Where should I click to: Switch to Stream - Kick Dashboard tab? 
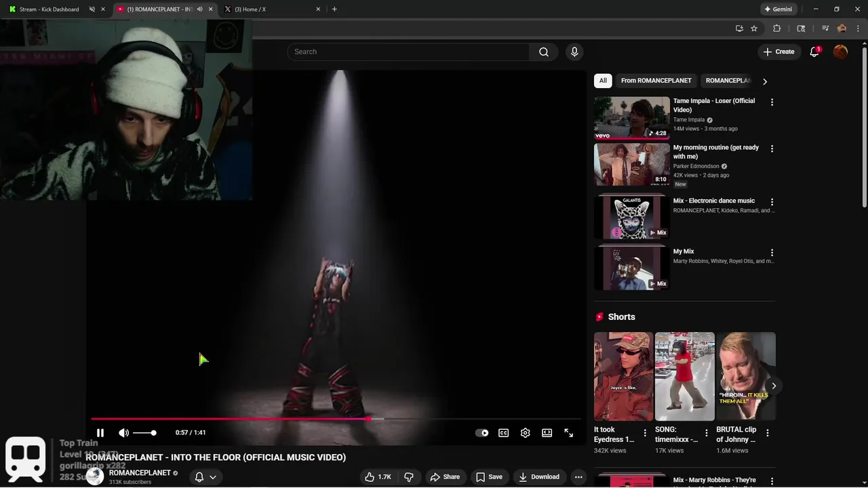click(x=49, y=9)
